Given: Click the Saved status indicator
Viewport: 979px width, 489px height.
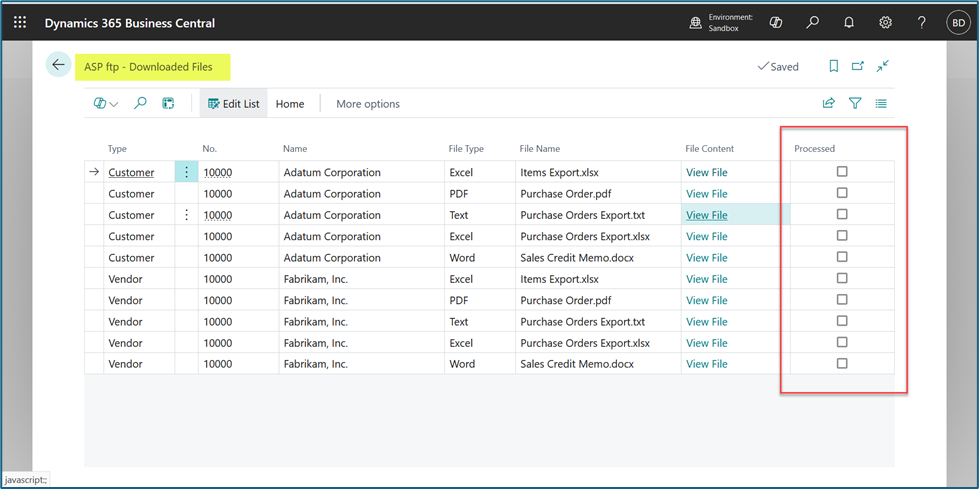Looking at the screenshot, I should (777, 66).
